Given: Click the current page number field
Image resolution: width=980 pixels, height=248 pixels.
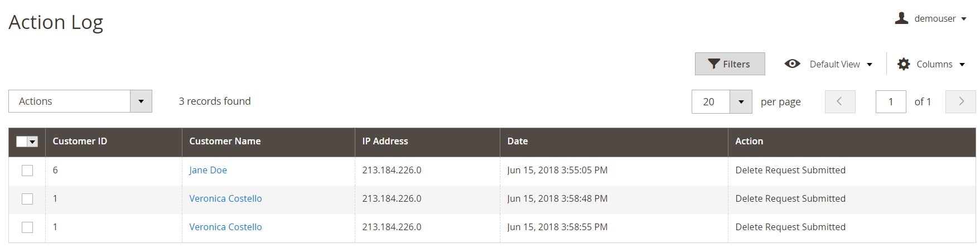Looking at the screenshot, I should pyautogui.click(x=891, y=101).
